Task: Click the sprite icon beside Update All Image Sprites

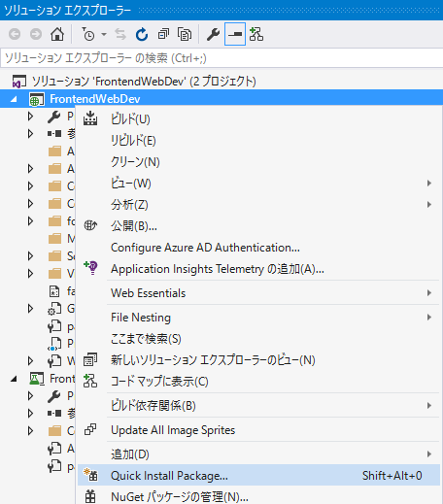Action: coord(90,429)
